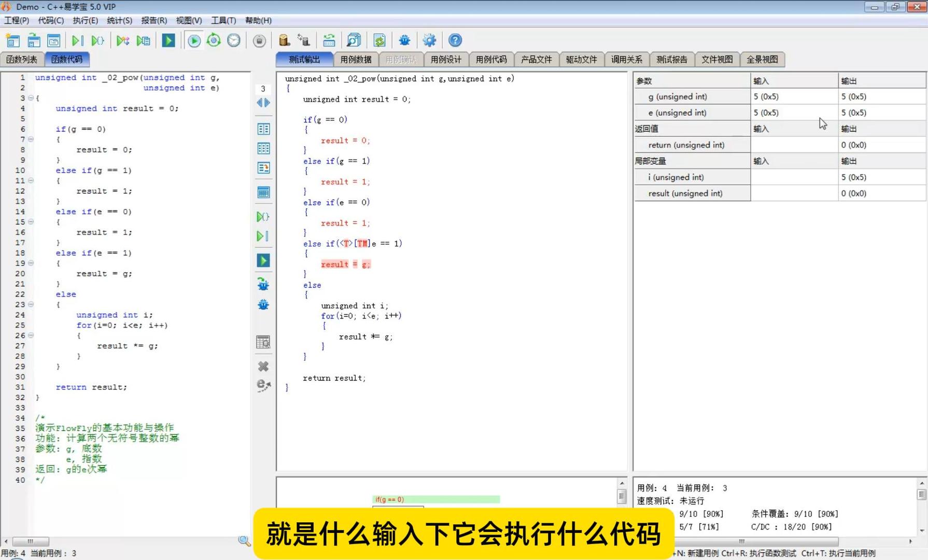The height and width of the screenshot is (560, 928).
Task: Click the blue bug debug toolbar icon
Action: tap(404, 40)
